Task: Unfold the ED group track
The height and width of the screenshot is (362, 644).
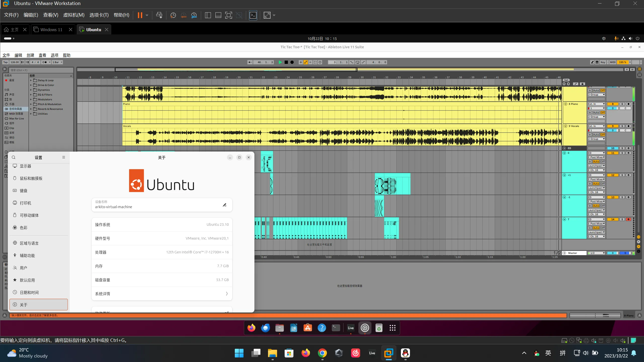Action: click(564, 148)
